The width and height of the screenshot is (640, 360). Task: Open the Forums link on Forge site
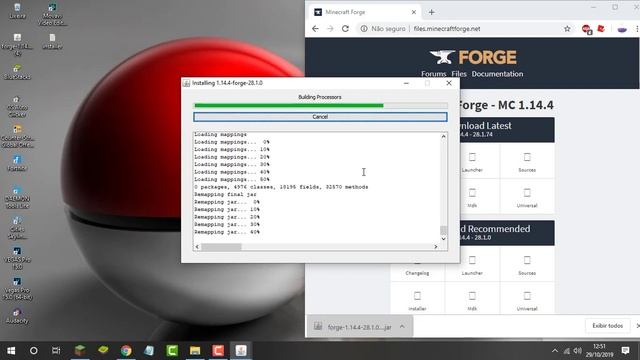[433, 74]
